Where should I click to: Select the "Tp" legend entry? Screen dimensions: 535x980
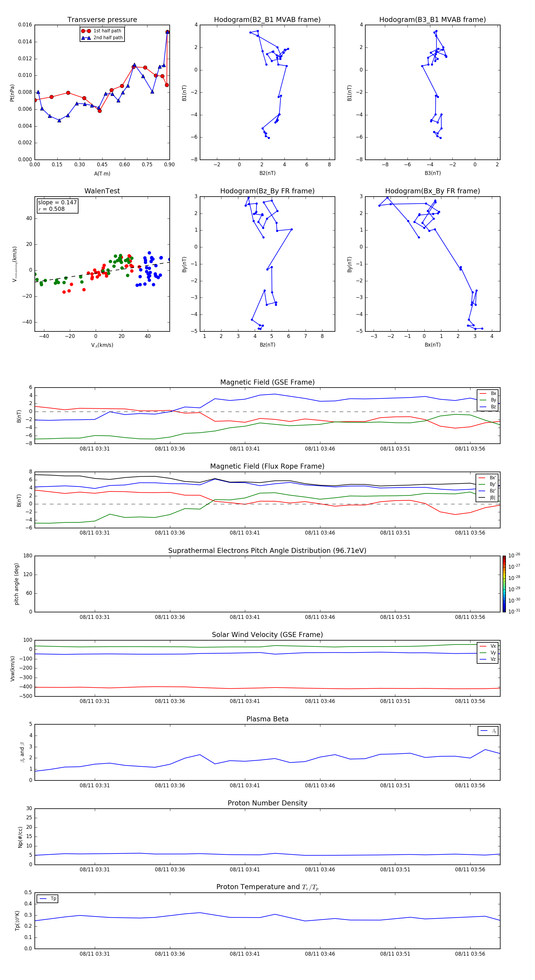point(48,899)
